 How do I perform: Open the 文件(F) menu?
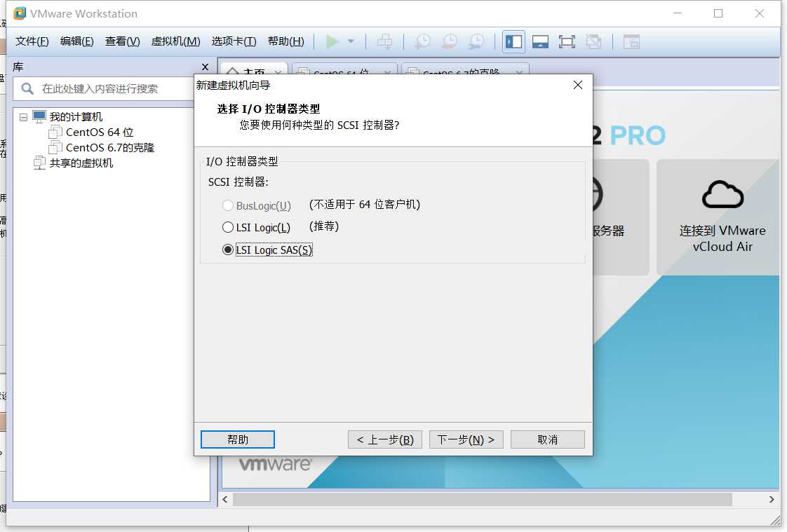click(32, 41)
